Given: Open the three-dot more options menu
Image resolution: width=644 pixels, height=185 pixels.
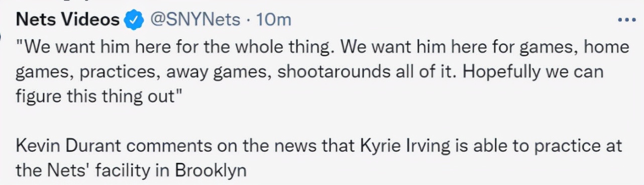Looking at the screenshot, I should click(x=627, y=21).
